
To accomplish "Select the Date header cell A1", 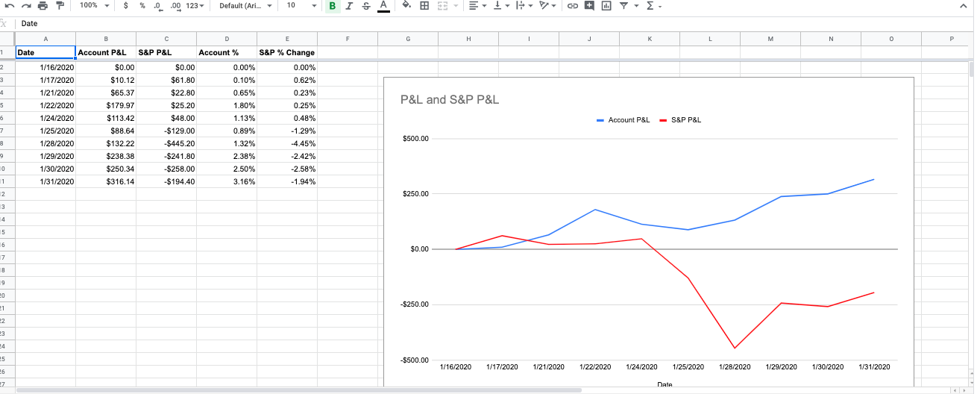I will (45, 52).
